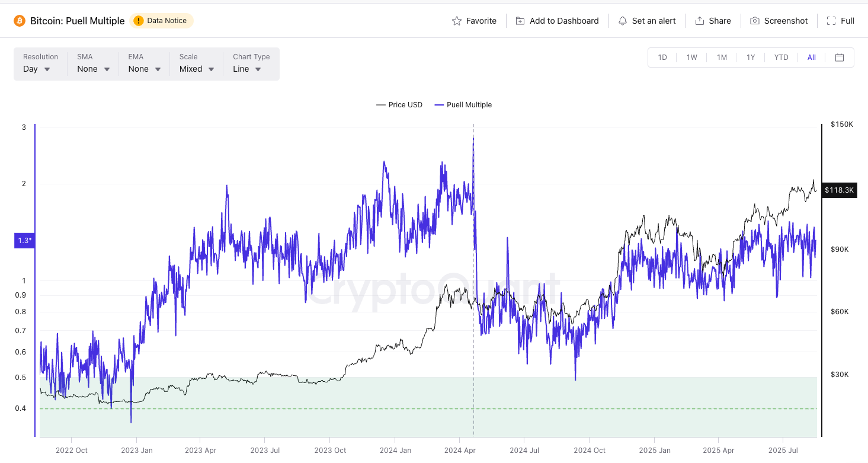868x463 pixels.
Task: Click the 2024 Jan date axis label
Action: point(396,451)
